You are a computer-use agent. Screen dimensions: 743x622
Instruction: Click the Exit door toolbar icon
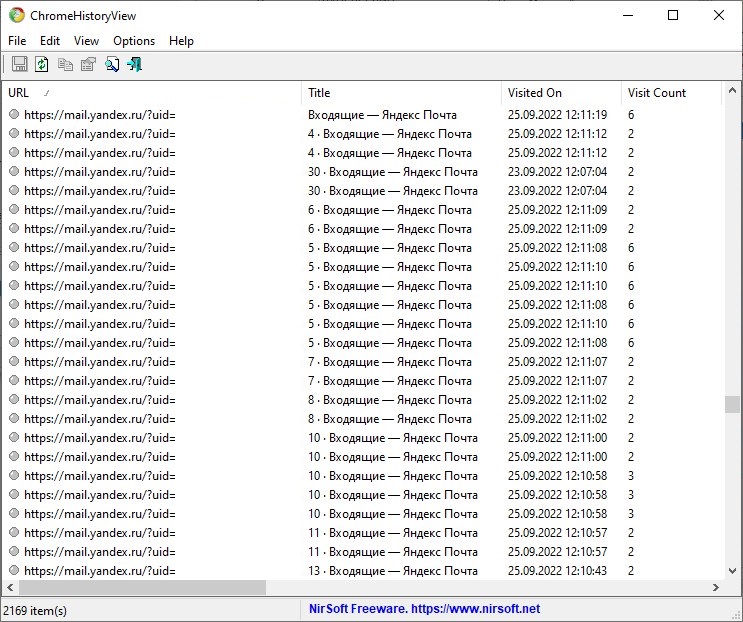click(x=134, y=65)
